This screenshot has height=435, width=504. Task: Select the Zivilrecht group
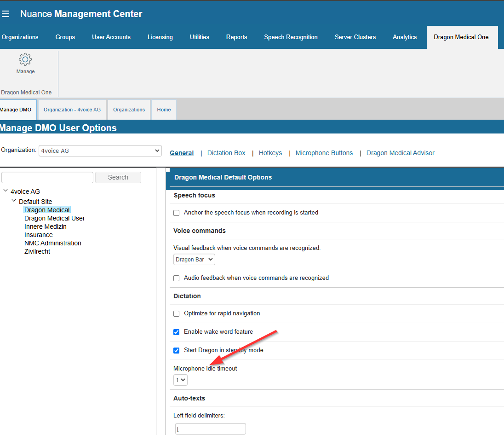37,252
